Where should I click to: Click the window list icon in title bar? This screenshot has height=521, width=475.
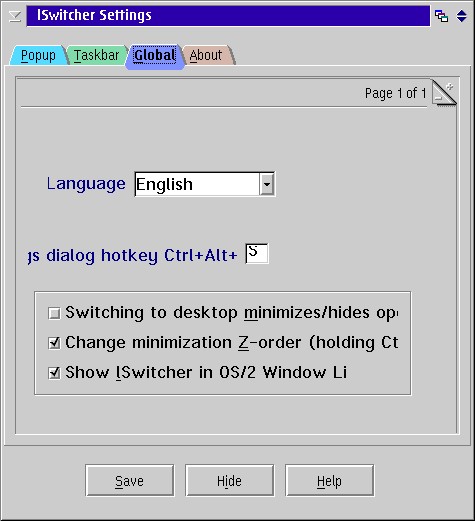[442, 16]
